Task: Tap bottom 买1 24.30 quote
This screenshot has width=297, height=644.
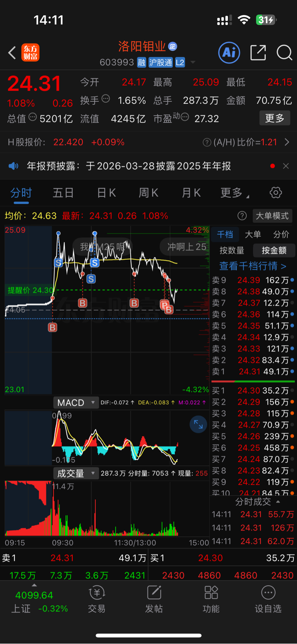Action: click(222, 558)
